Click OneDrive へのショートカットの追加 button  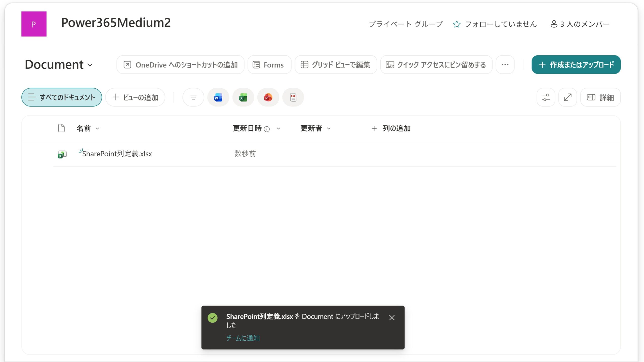tap(180, 65)
